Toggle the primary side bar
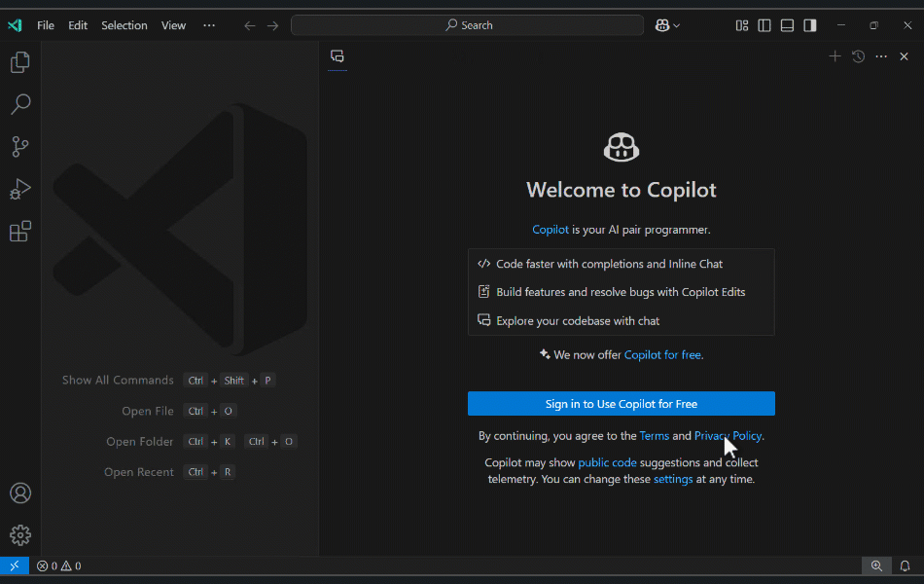The width and height of the screenshot is (924, 584). coord(764,25)
